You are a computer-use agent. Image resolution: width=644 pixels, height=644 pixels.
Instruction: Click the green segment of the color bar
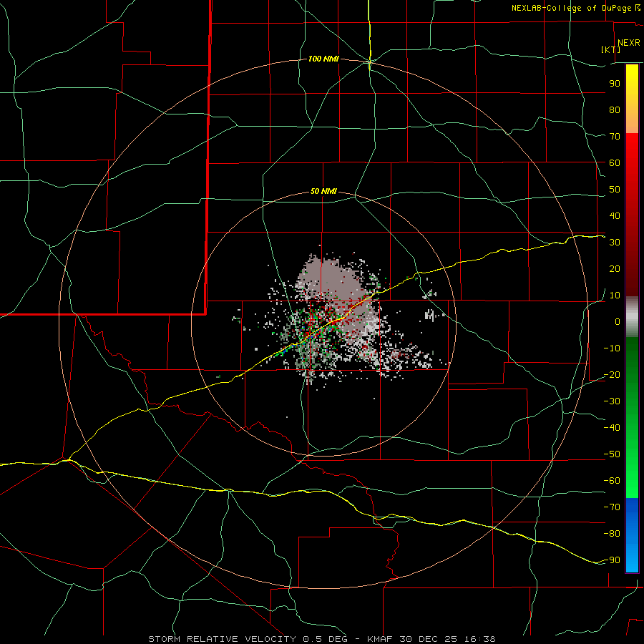[x=632, y=417]
